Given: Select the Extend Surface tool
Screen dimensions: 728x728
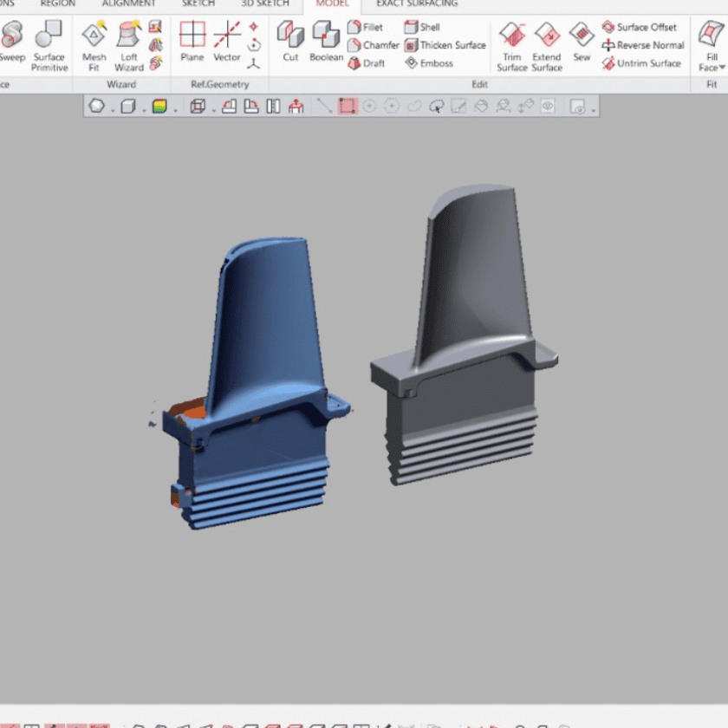Looking at the screenshot, I should [x=547, y=44].
